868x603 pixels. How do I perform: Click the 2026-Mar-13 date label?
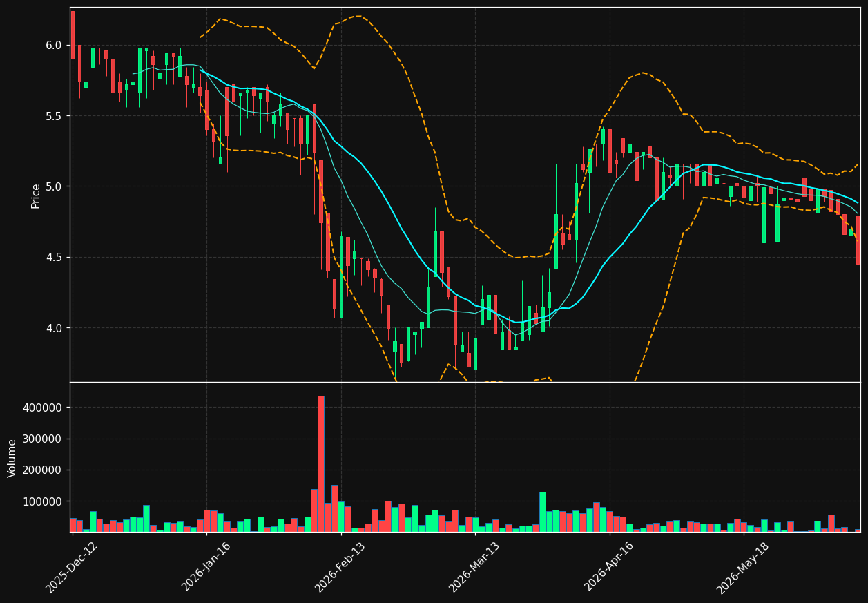click(475, 568)
